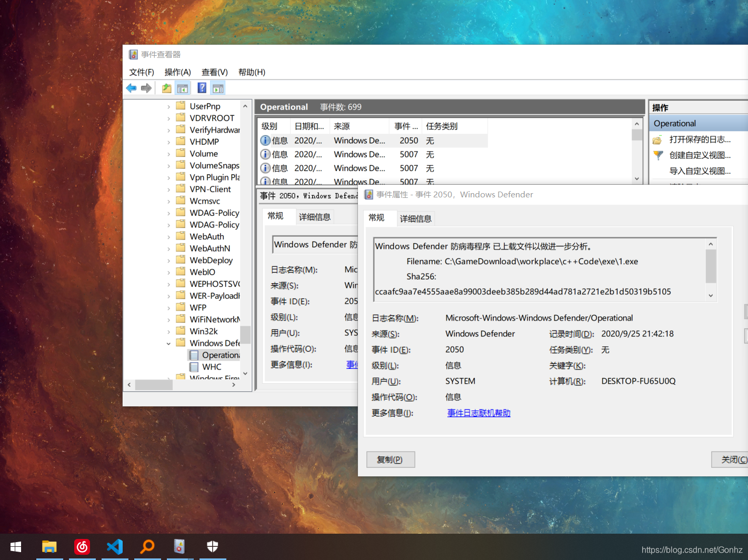Click the Win32k folder icon
Viewport: 748px width, 560px height.
[181, 331]
